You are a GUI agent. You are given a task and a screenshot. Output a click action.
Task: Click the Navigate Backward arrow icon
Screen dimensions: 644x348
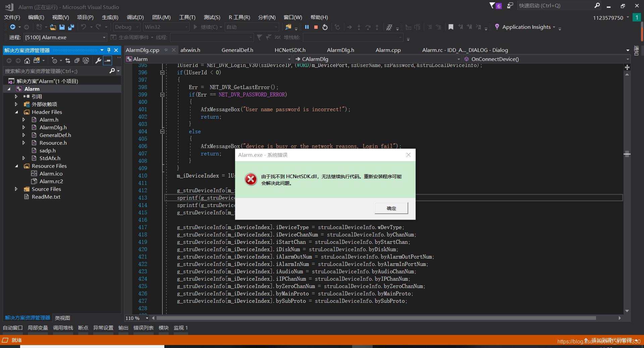13,27
